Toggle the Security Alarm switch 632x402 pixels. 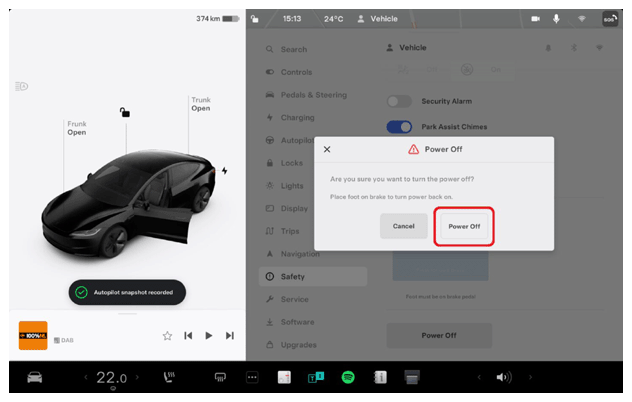point(399,101)
